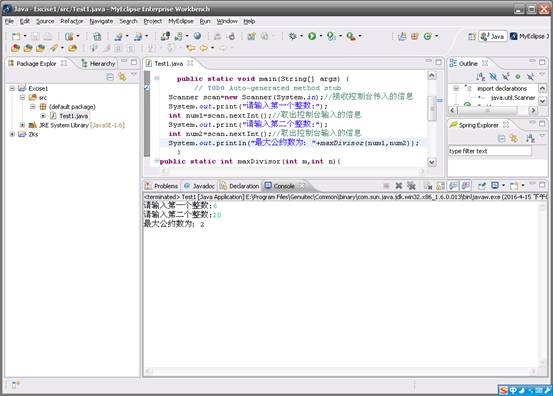553x396 pixels.
Task: Click Remove All Terminated Launches in Console
Action: [411, 185]
